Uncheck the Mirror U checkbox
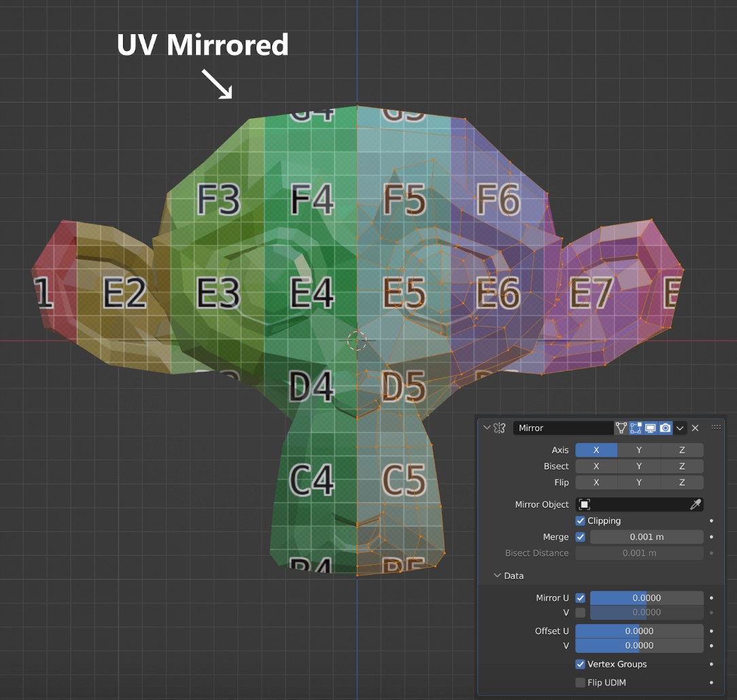This screenshot has width=737, height=700. [x=580, y=597]
